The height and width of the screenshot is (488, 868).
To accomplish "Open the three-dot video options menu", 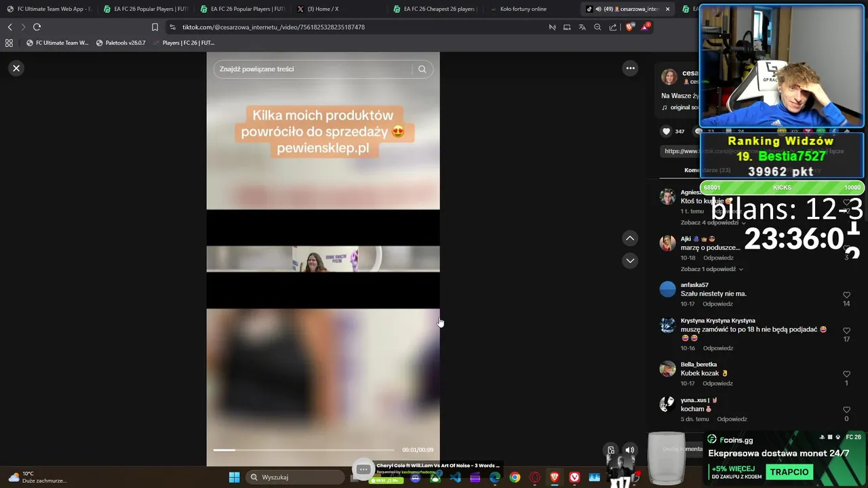I will point(630,68).
